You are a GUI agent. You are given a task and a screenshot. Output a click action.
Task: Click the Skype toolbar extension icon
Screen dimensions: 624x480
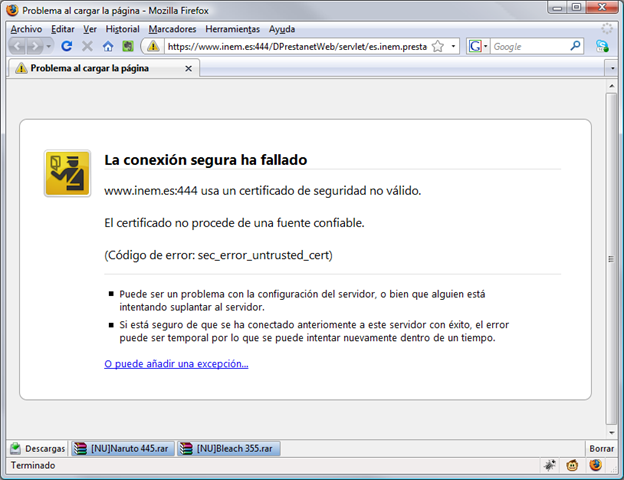click(x=602, y=47)
